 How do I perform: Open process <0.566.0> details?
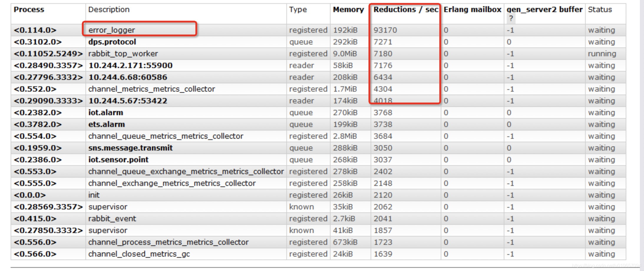35,254
